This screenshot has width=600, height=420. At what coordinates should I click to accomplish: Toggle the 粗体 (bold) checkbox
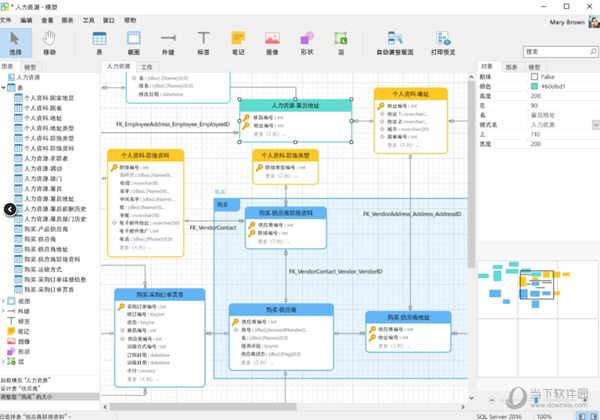[x=534, y=77]
